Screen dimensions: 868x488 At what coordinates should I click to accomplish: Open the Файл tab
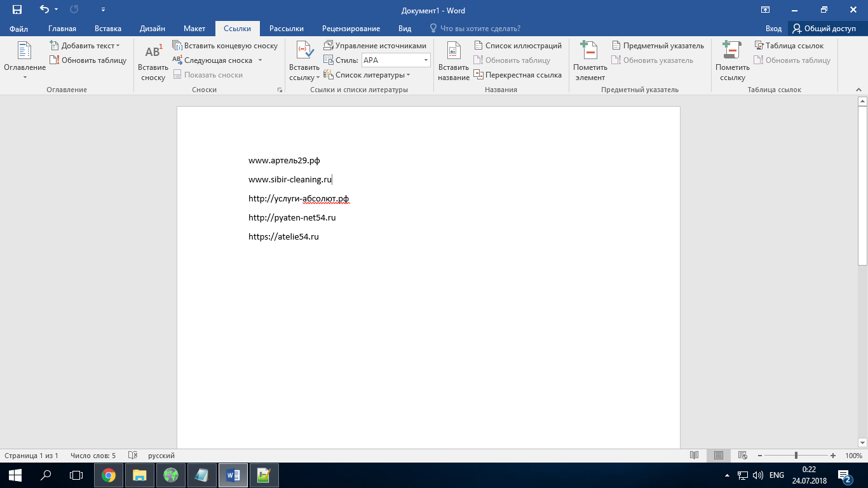[18, 29]
